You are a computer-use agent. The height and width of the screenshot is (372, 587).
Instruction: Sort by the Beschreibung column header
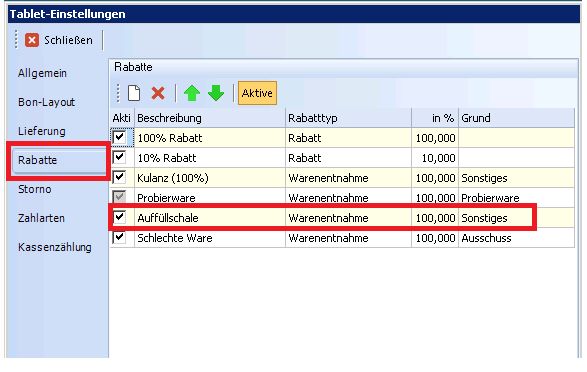click(x=210, y=118)
